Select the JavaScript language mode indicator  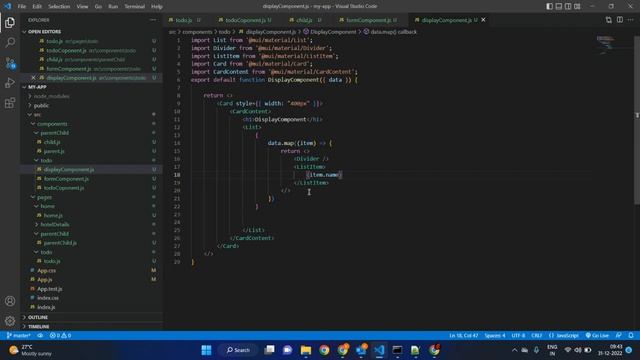click(x=564, y=336)
